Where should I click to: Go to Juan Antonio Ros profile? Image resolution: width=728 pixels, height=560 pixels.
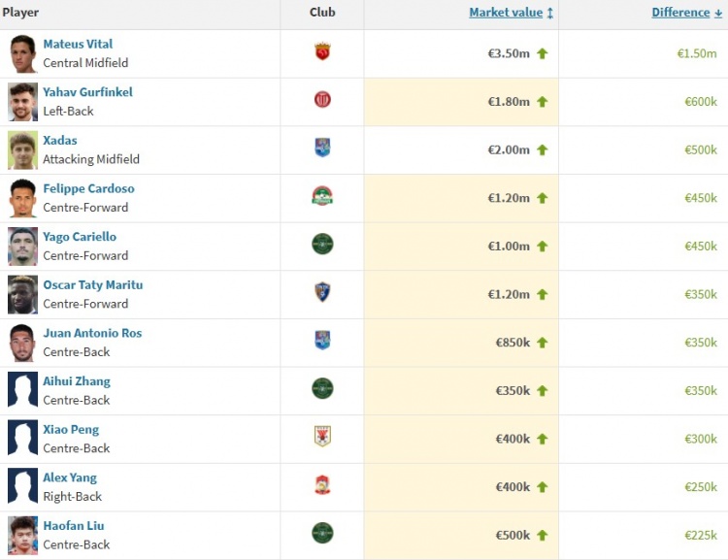(92, 333)
